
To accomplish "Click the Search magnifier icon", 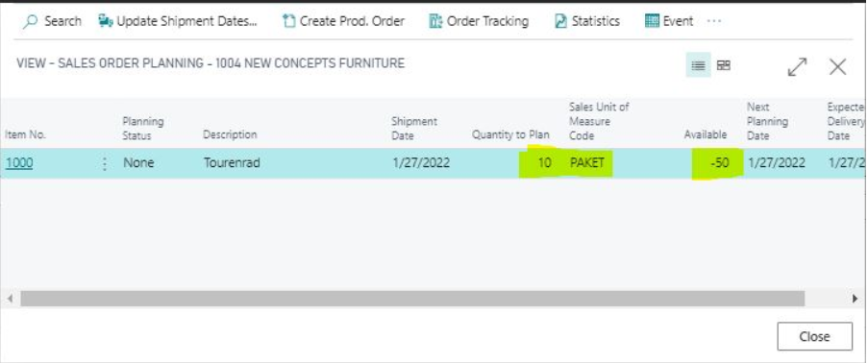I will tap(31, 21).
